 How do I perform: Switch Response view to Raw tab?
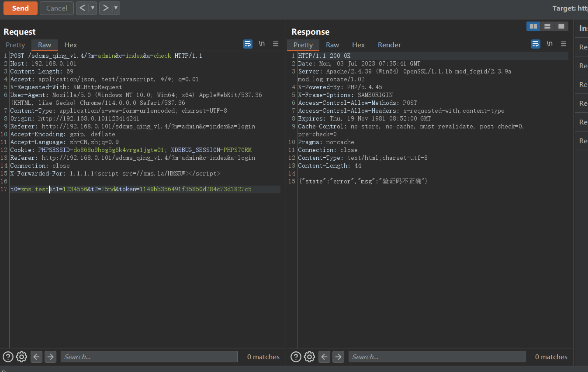[332, 45]
